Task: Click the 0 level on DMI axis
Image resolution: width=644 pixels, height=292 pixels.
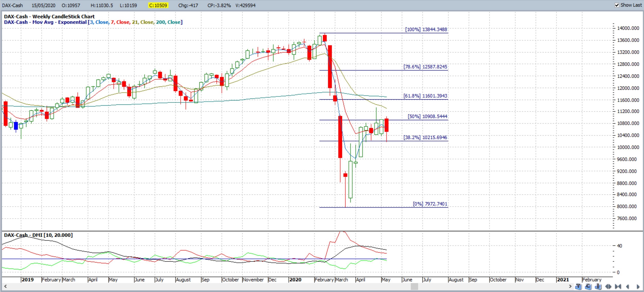Action: 618,272
